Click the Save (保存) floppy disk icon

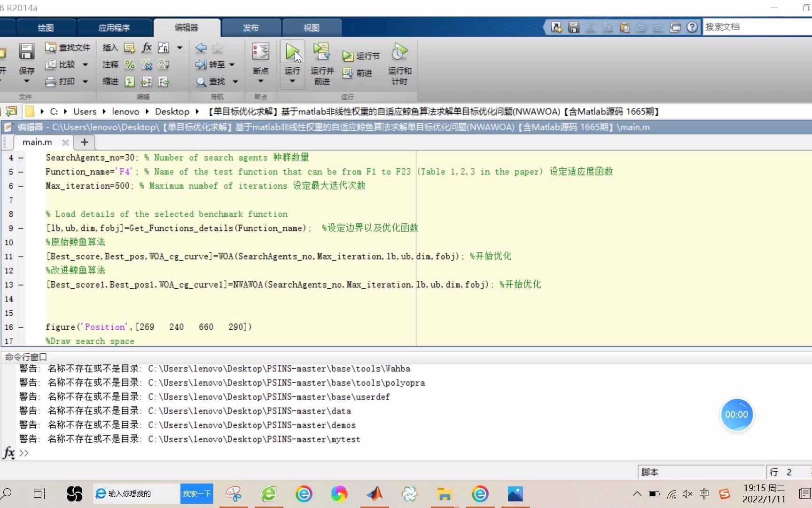pyautogui.click(x=26, y=51)
